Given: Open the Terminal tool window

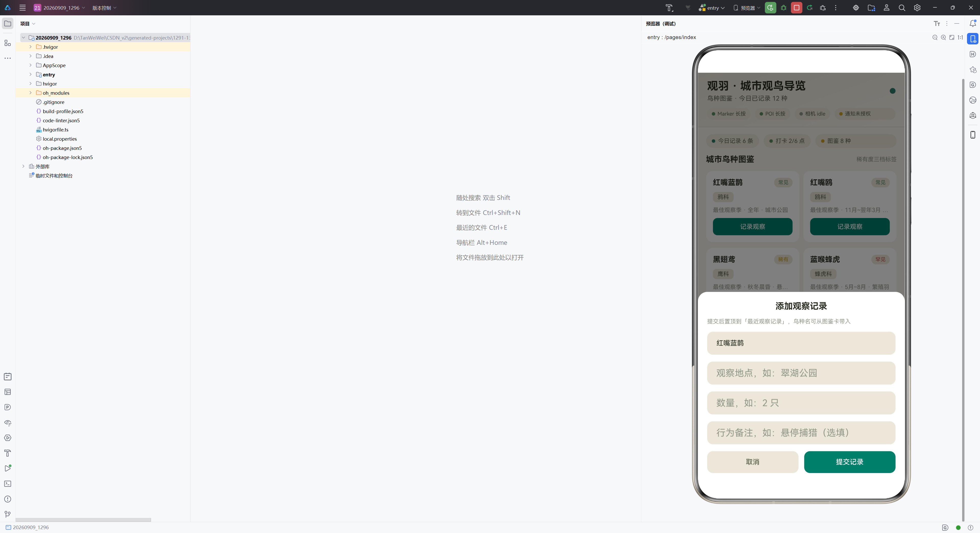Looking at the screenshot, I should click(x=8, y=483).
